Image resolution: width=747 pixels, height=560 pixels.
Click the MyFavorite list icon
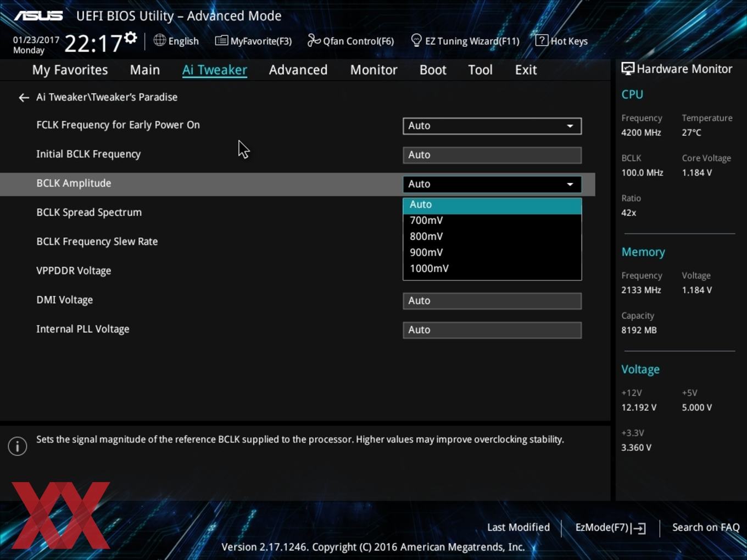coord(221,41)
